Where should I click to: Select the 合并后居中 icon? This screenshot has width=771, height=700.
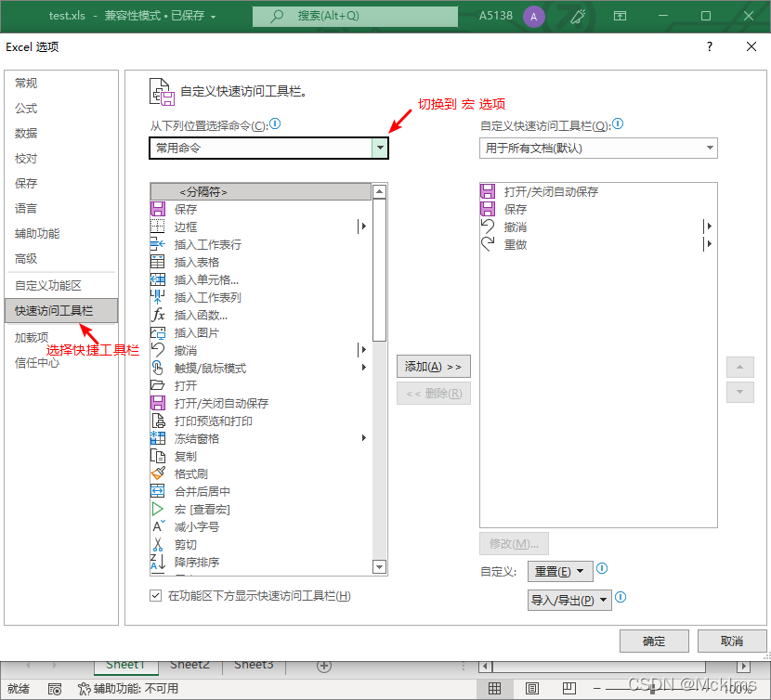tap(157, 491)
